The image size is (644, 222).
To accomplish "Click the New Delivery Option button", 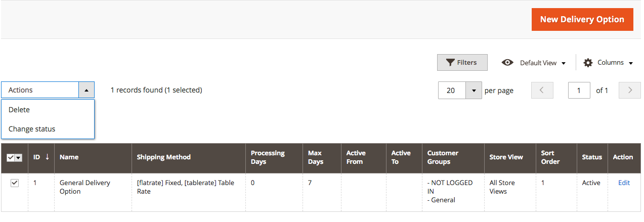I will (582, 19).
